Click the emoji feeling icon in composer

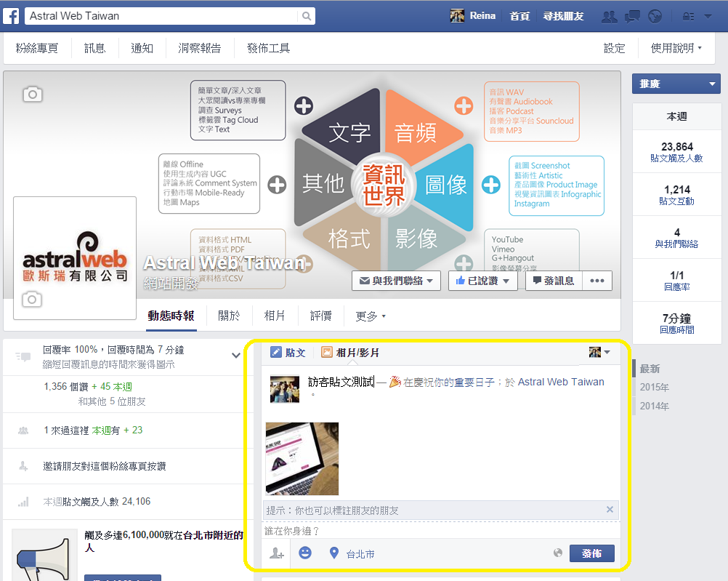point(305,553)
